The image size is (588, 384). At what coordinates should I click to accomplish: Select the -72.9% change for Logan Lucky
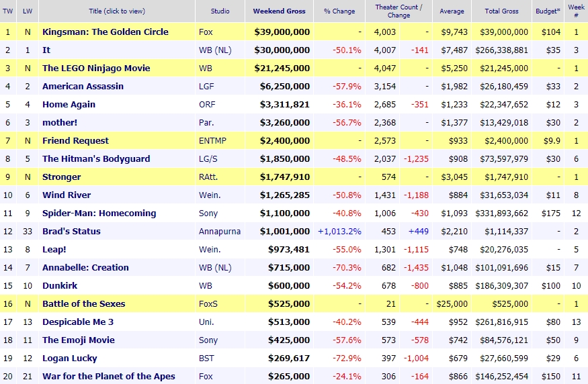(x=347, y=358)
